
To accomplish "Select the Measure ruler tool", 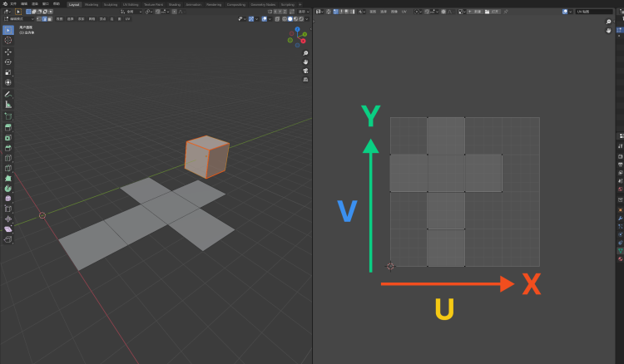I will [8, 104].
